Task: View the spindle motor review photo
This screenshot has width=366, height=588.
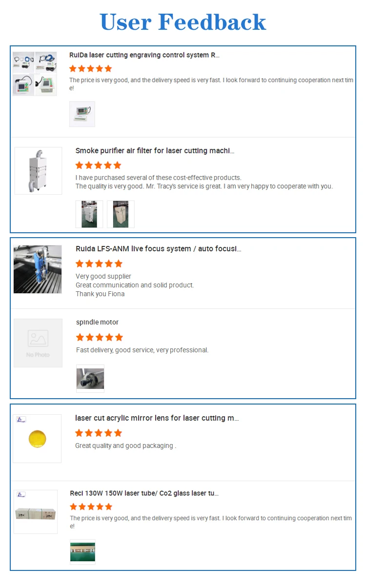Action: 90,379
